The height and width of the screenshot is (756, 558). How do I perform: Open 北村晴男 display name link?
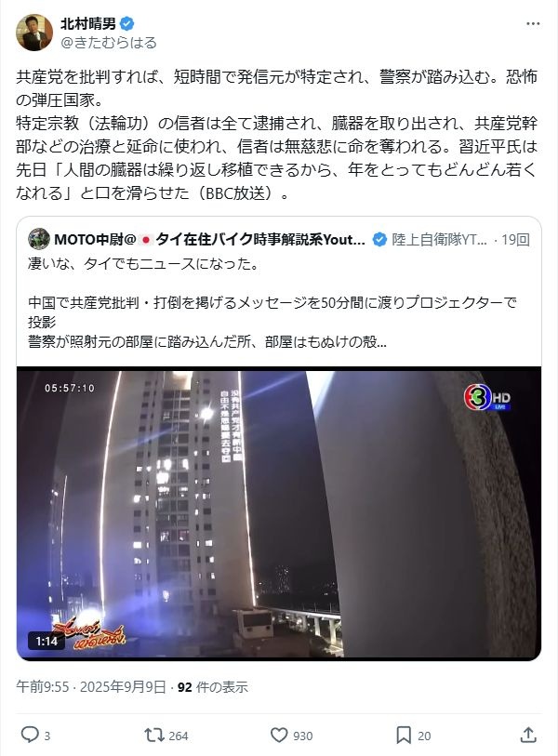point(88,23)
